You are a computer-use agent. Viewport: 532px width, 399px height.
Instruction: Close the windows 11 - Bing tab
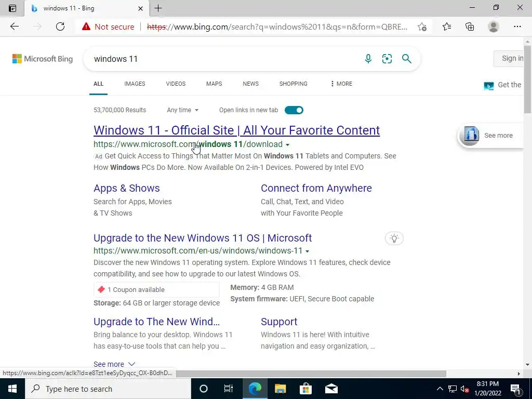tap(140, 8)
